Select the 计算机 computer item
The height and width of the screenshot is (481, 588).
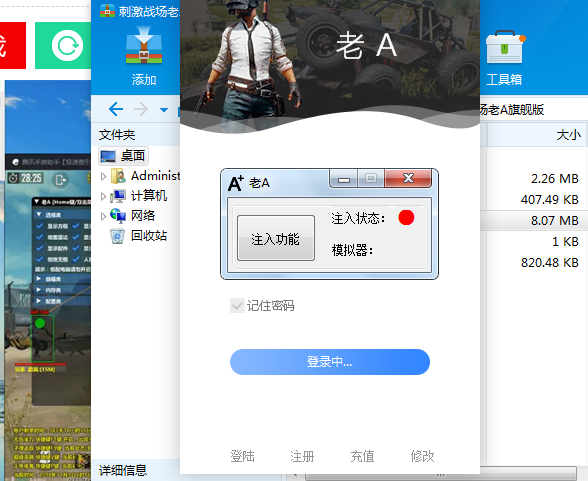pos(148,196)
